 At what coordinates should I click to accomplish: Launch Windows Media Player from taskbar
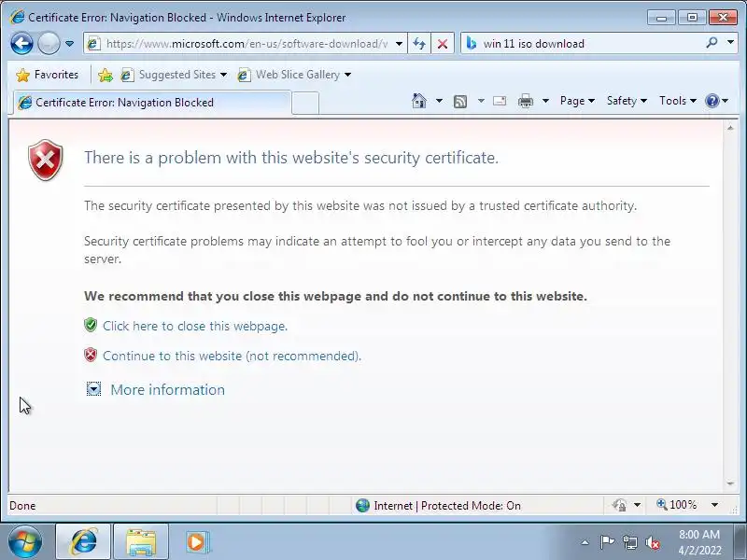[x=197, y=542]
